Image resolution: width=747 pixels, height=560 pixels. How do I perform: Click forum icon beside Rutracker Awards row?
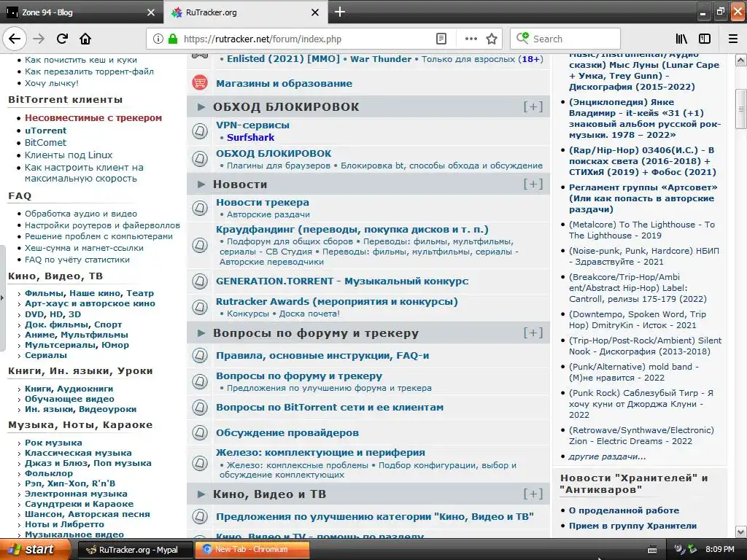pyautogui.click(x=200, y=307)
